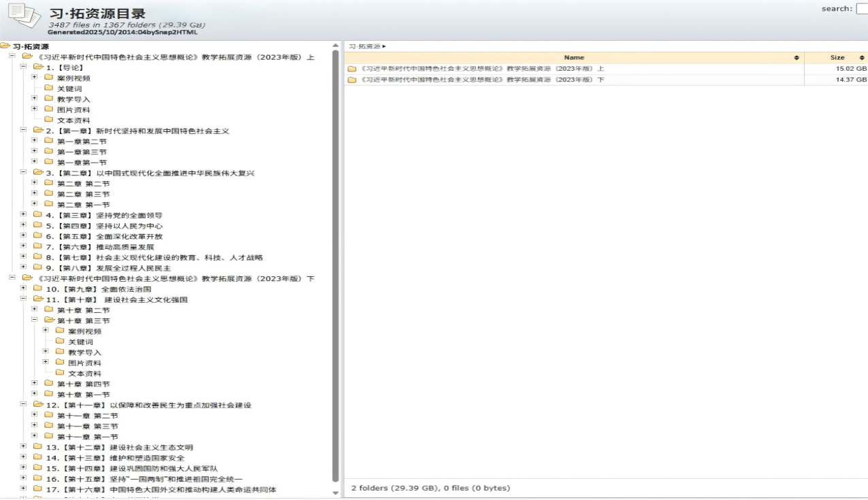Click folder icon of the 15.02 GB row
This screenshot has height=500, width=868.
tap(352, 69)
